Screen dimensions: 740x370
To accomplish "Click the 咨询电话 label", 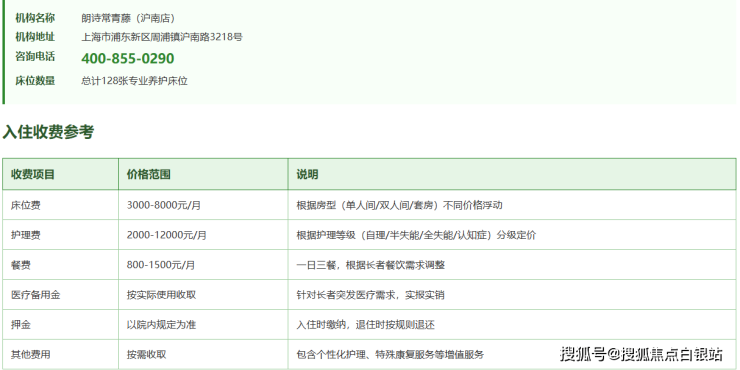I will [35, 57].
